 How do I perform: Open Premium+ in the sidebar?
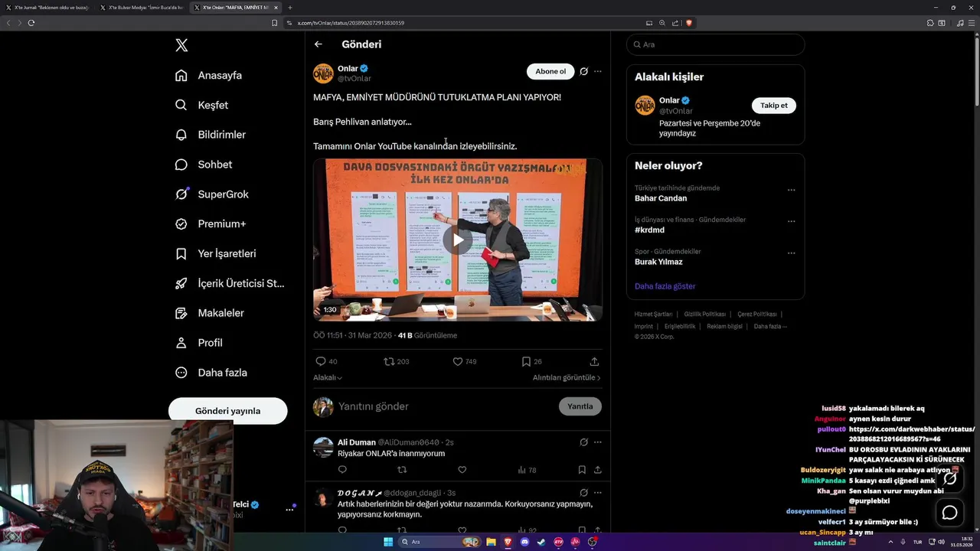tap(210, 224)
